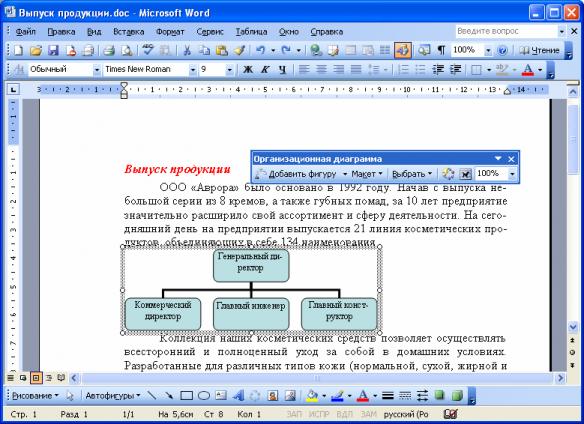This screenshot has height=424, width=584.
Task: Toggle Italic (К) formatting
Action: (265, 69)
